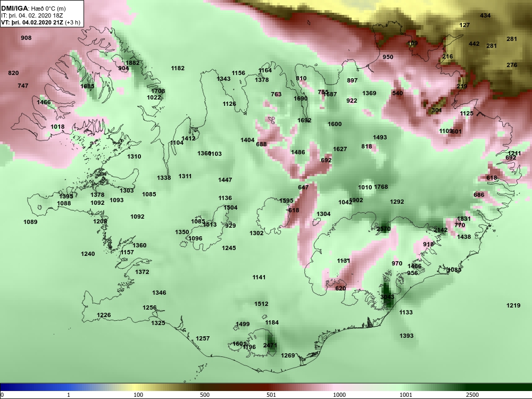This screenshot has width=532, height=399.
Task: Click the 1292 map value
Action: [x=397, y=202]
